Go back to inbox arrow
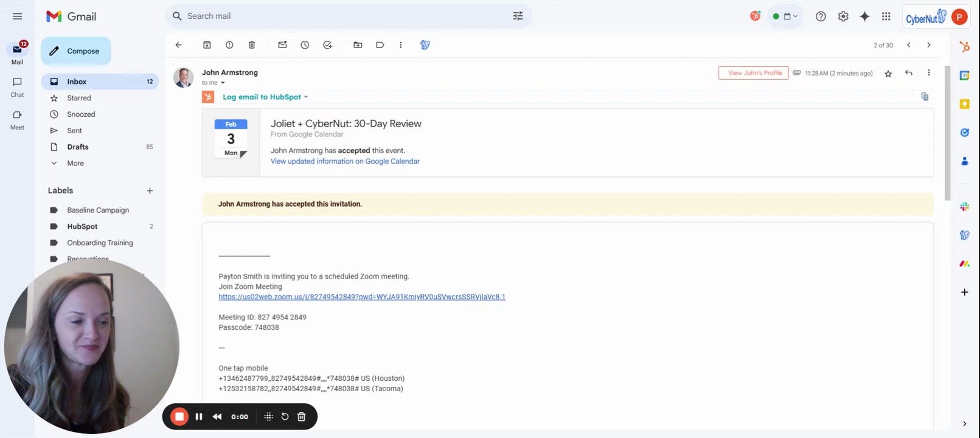This screenshot has width=980, height=438. [178, 45]
